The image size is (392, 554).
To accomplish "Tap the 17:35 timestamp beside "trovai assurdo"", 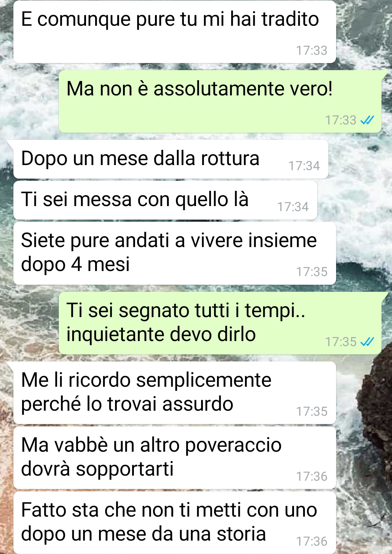I will [x=311, y=411].
